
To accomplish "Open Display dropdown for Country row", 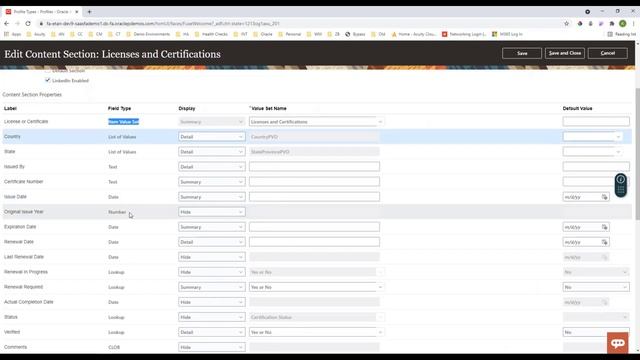I will (211, 137).
